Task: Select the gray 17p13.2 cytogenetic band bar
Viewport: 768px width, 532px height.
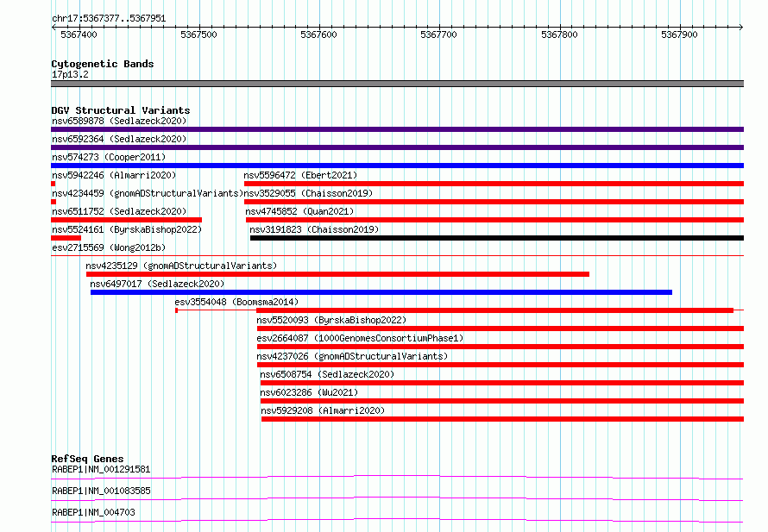Action: point(397,84)
